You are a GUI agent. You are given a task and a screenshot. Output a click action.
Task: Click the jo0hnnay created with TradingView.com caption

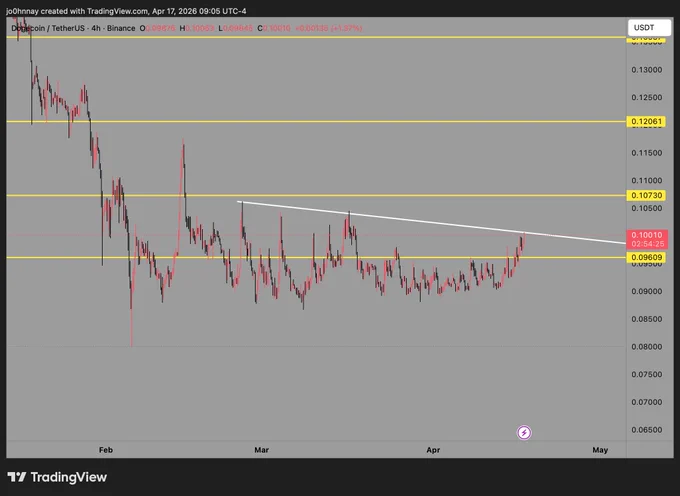126,11
